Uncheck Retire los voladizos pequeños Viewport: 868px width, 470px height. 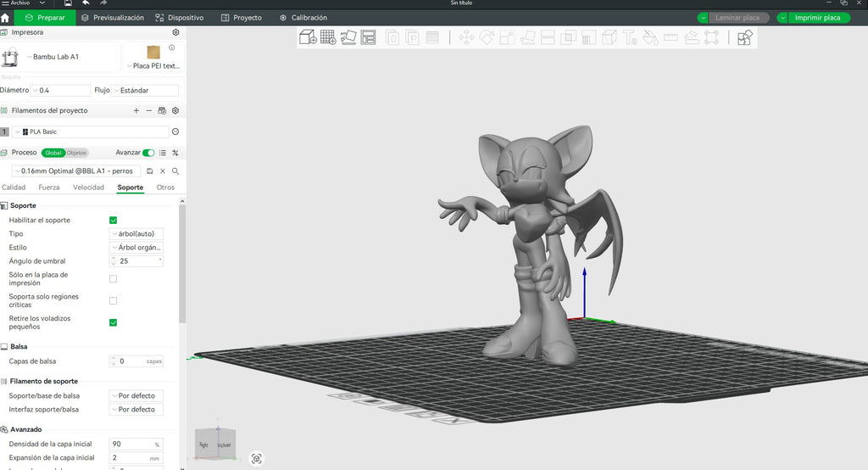pyautogui.click(x=113, y=322)
